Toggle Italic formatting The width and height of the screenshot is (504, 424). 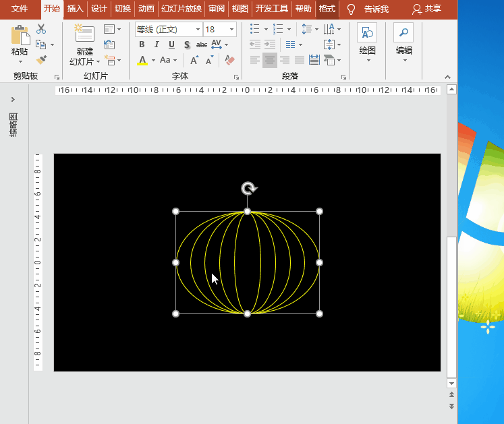[x=157, y=44]
